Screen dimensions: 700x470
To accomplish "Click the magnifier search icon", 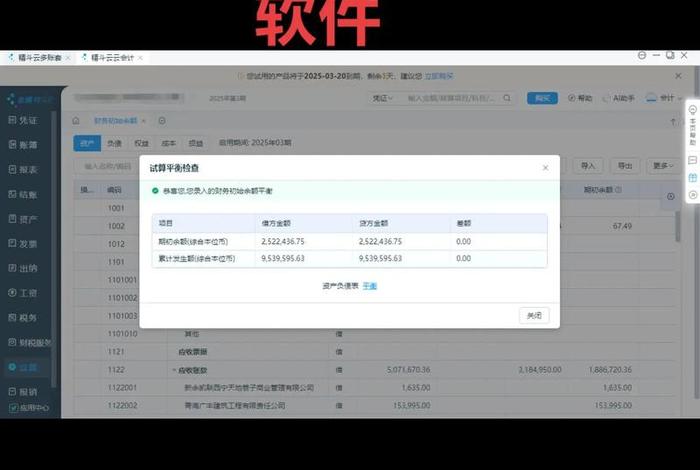I will [507, 98].
